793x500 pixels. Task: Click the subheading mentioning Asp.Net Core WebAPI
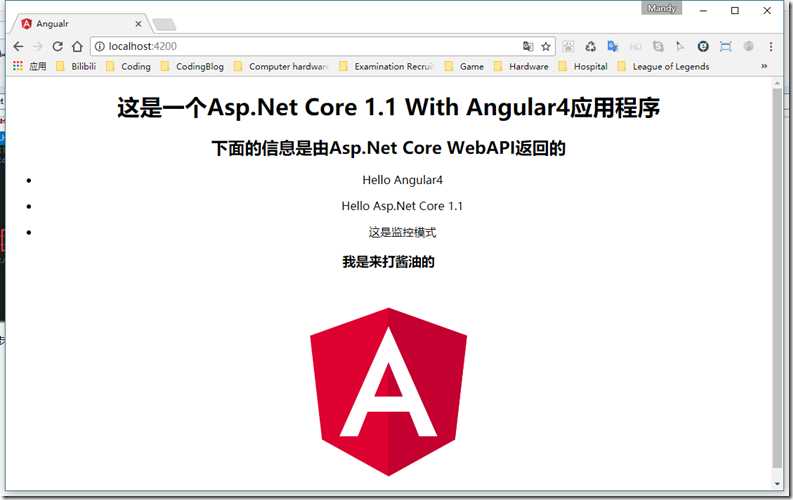(388, 148)
